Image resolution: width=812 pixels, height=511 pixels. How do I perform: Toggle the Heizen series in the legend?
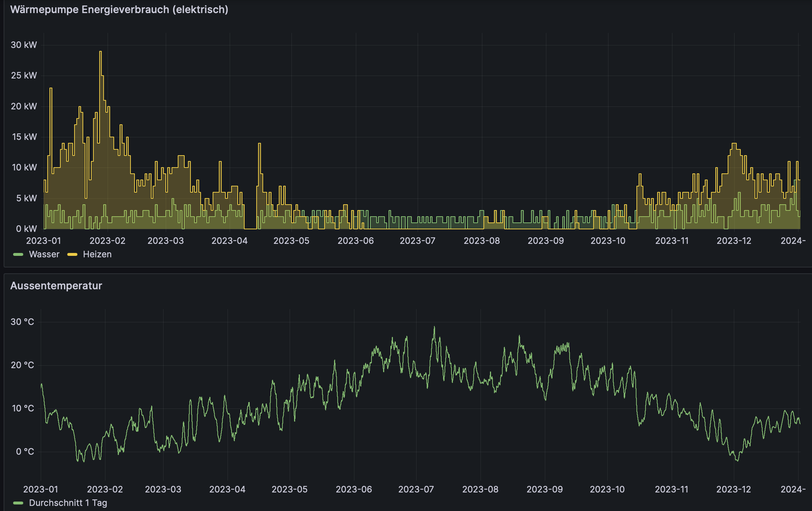[97, 254]
